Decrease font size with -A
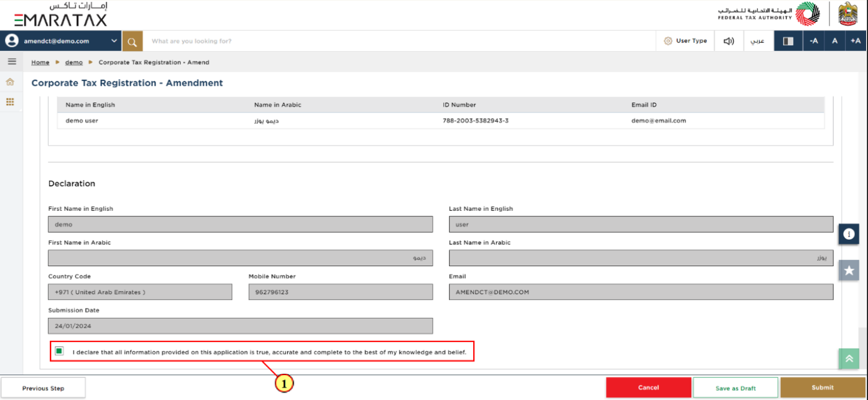This screenshot has height=400, width=868. (x=814, y=41)
